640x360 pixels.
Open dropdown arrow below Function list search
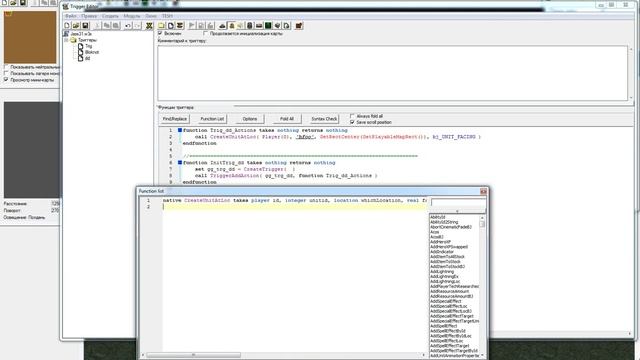pyautogui.click(x=457, y=211)
